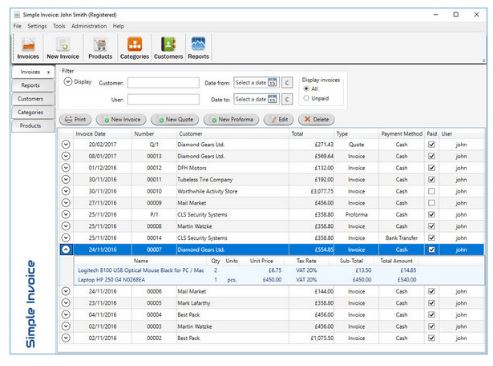Expand details of invoice 00012 DFH Motors

[66, 168]
